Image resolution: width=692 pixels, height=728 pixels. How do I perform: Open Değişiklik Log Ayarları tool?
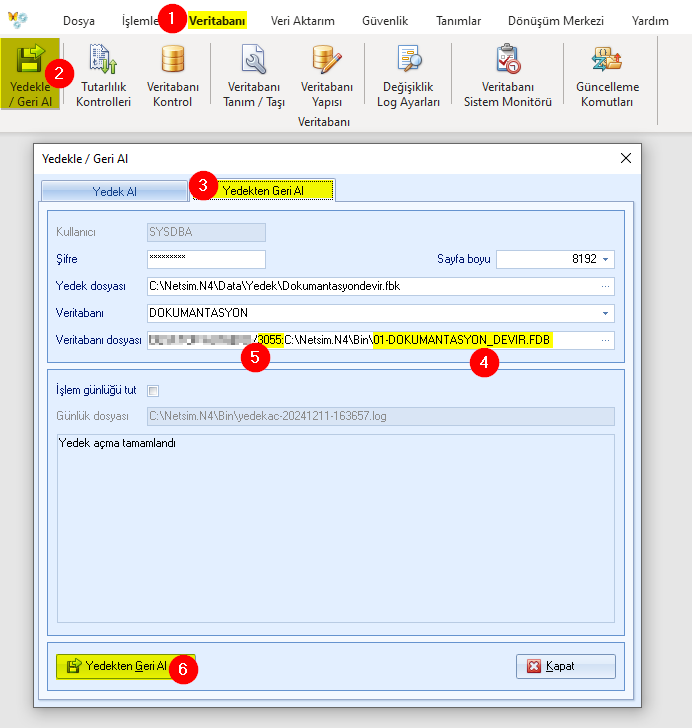(x=408, y=76)
